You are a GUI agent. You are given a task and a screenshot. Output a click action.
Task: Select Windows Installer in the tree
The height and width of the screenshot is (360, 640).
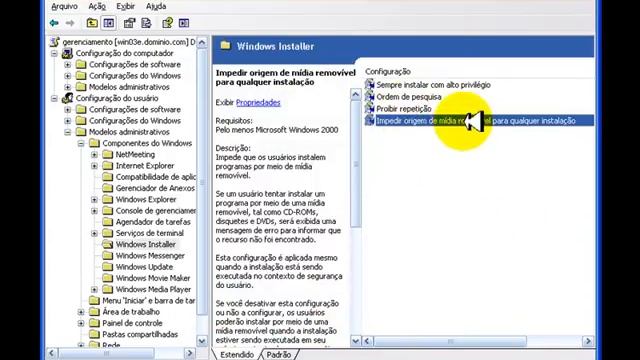coord(145,244)
